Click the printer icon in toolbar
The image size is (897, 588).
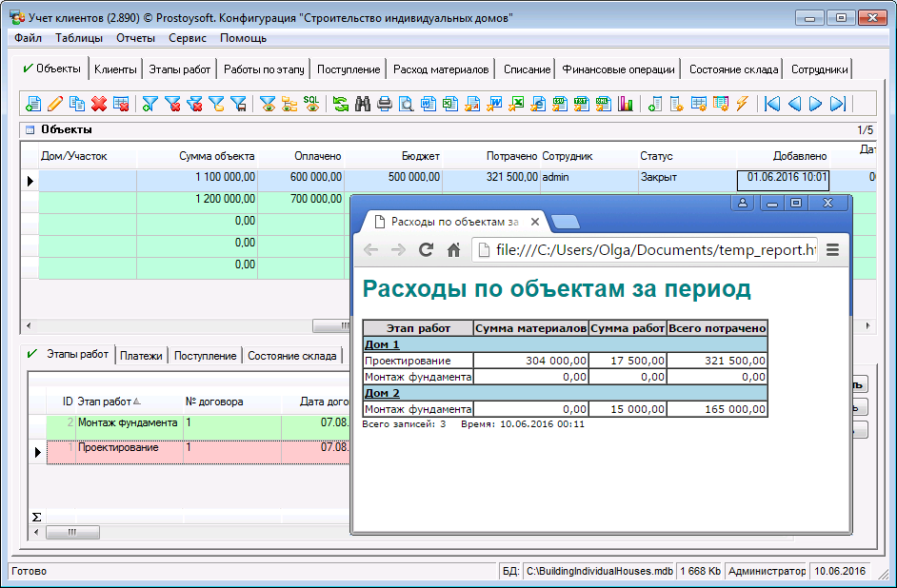384,104
